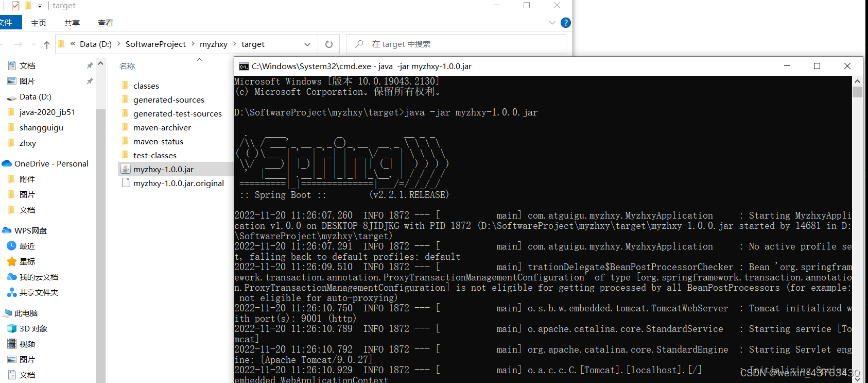Screen dimensions: 868x383
Task: Minimize the cmd.exe window
Action: [x=787, y=66]
